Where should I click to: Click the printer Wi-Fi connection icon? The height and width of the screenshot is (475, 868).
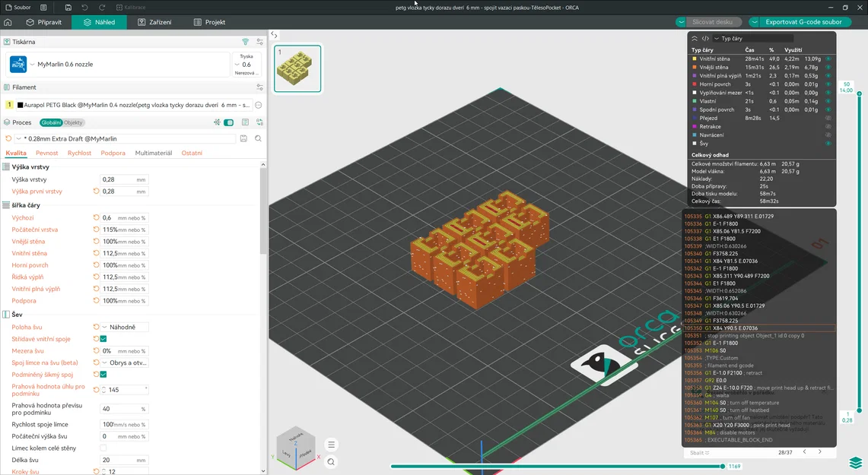245,42
